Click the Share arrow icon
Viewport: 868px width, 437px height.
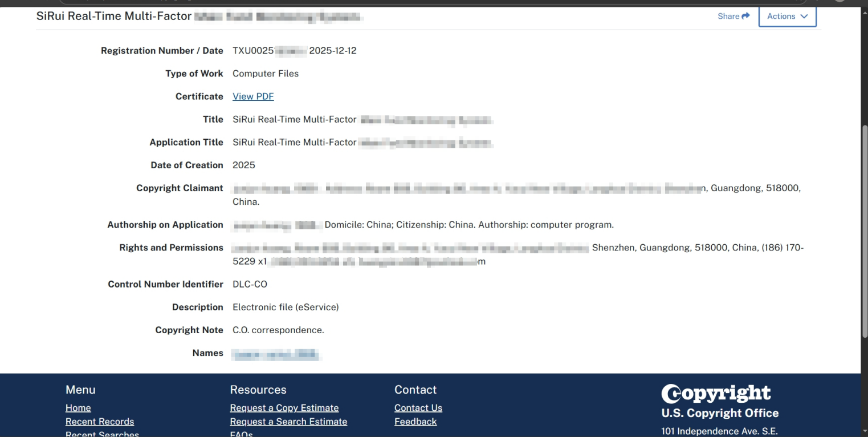tap(746, 16)
